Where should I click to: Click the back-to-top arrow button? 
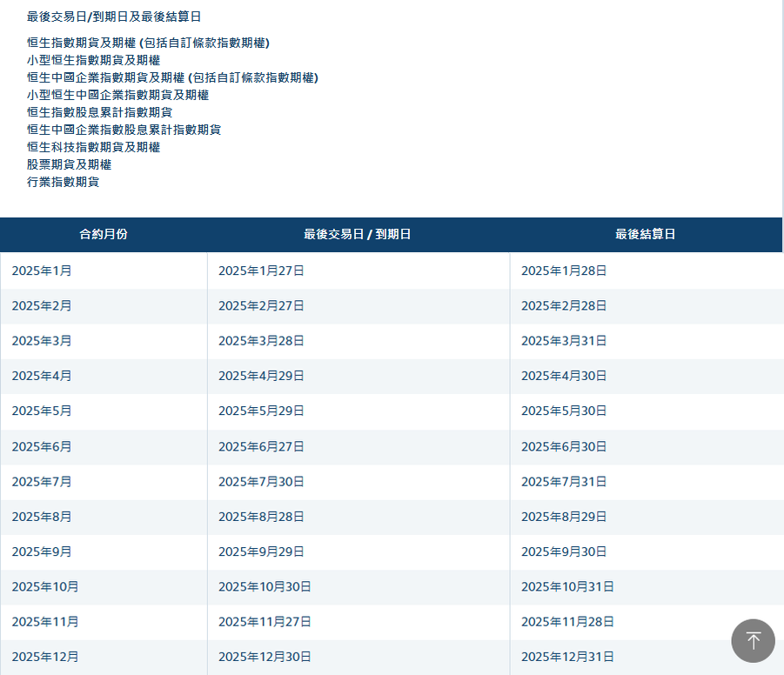(753, 640)
